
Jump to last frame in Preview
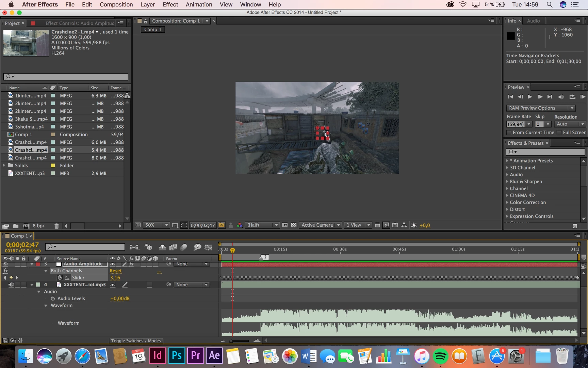click(x=550, y=97)
